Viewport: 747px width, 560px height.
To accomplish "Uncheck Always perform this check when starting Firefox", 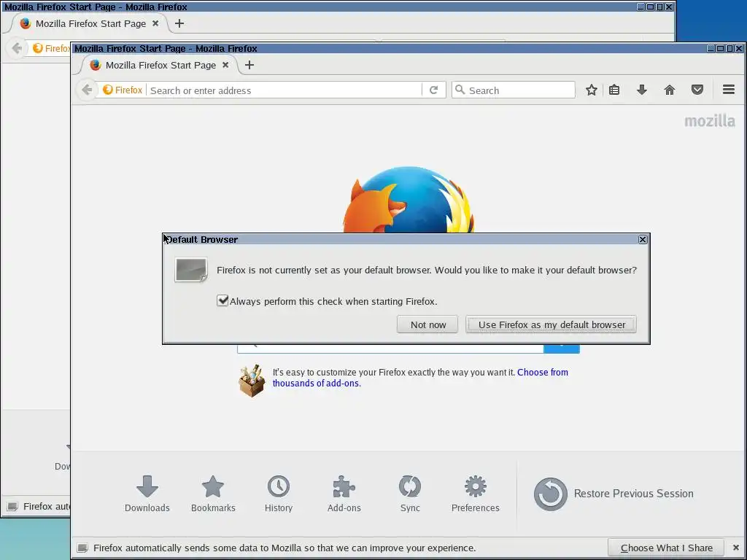I will point(222,300).
